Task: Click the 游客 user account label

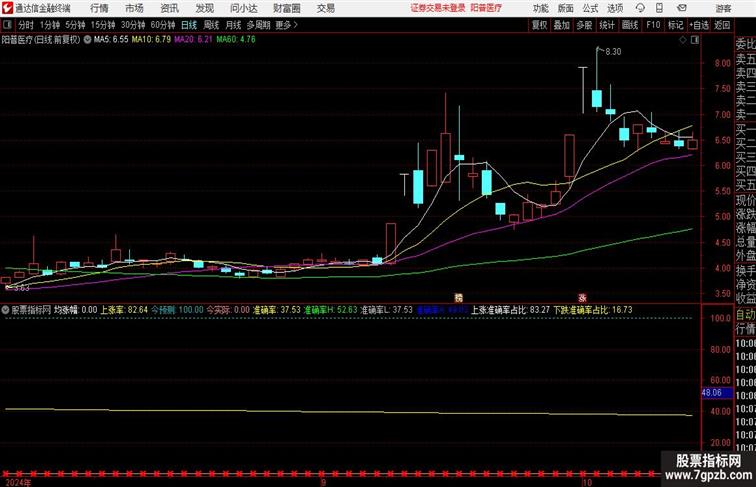Action: [723, 8]
